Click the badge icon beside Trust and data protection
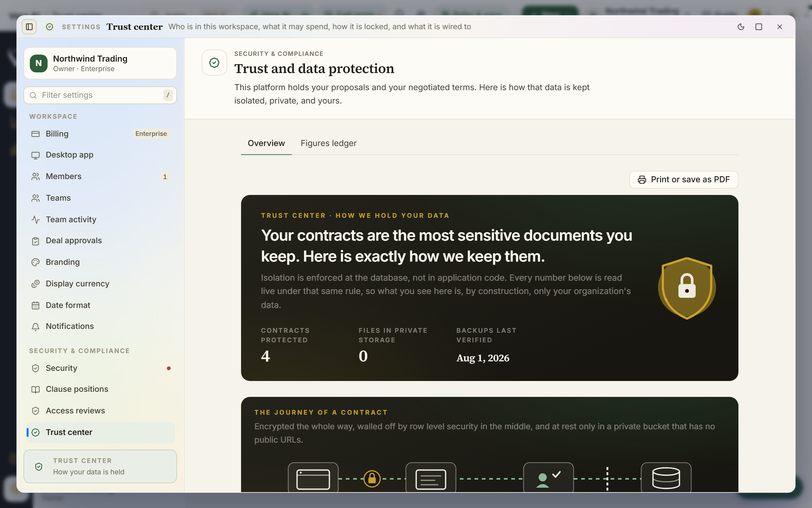The width and height of the screenshot is (812, 508). click(x=214, y=63)
